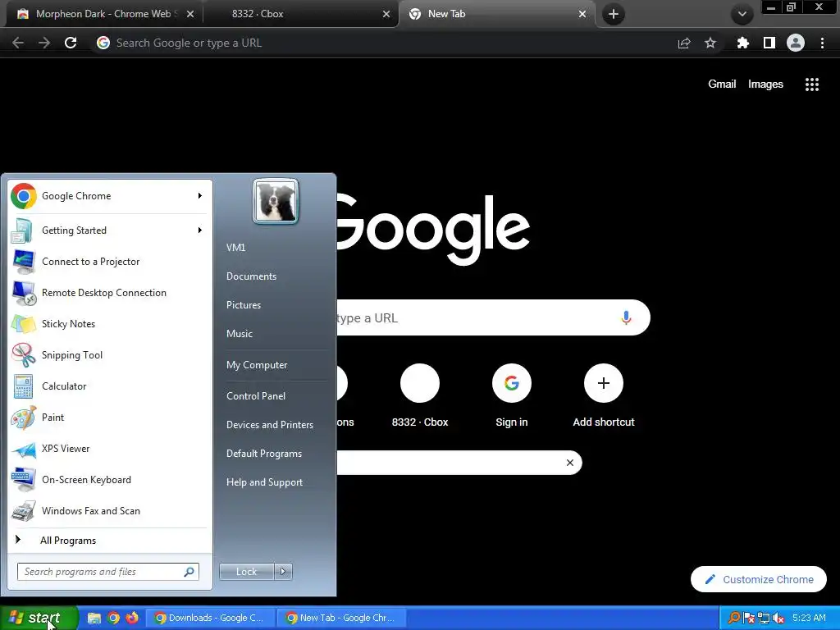Screen dimensions: 840x630
Task: Click the magnifier tray icon
Action: click(x=734, y=619)
